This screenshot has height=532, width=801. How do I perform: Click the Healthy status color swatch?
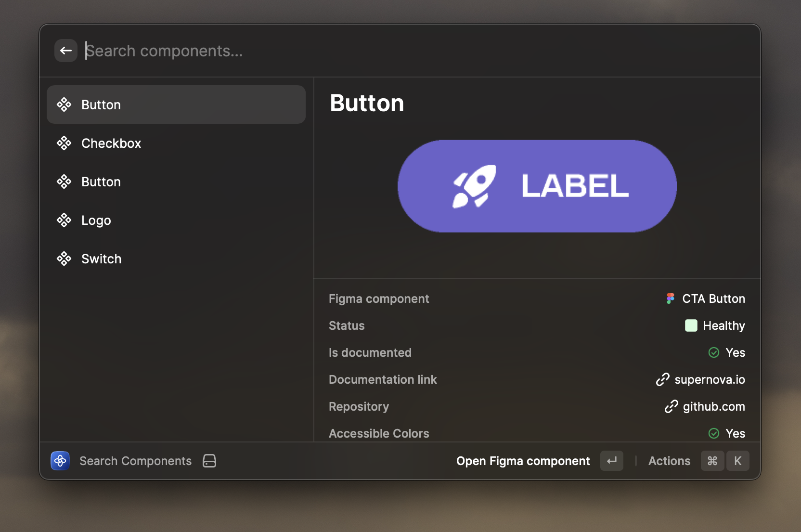pos(691,326)
